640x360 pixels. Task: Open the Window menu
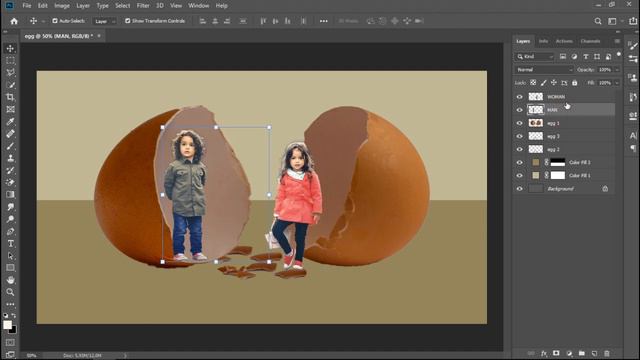199,6
